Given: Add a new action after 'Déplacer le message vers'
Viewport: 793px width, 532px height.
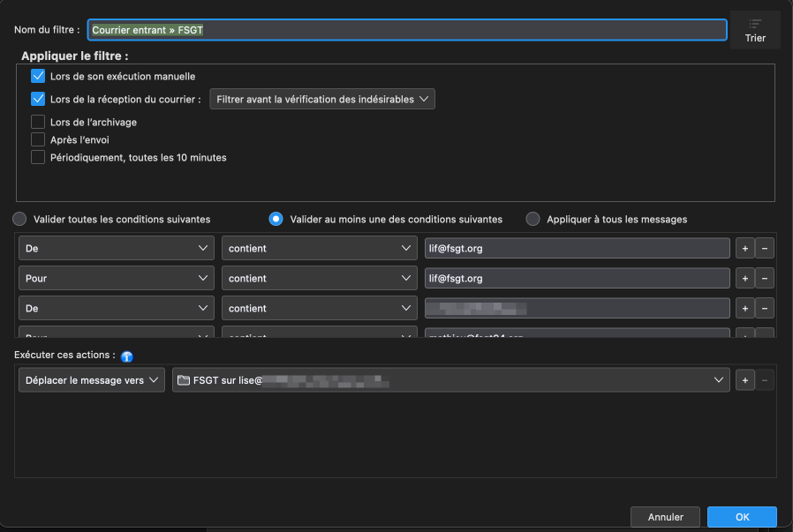Looking at the screenshot, I should [744, 380].
